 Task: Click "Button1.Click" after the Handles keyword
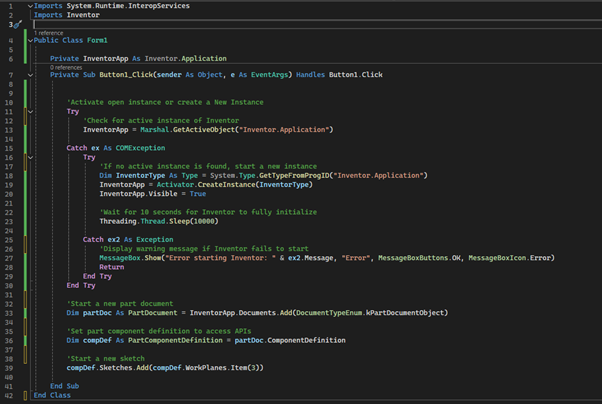(356, 75)
